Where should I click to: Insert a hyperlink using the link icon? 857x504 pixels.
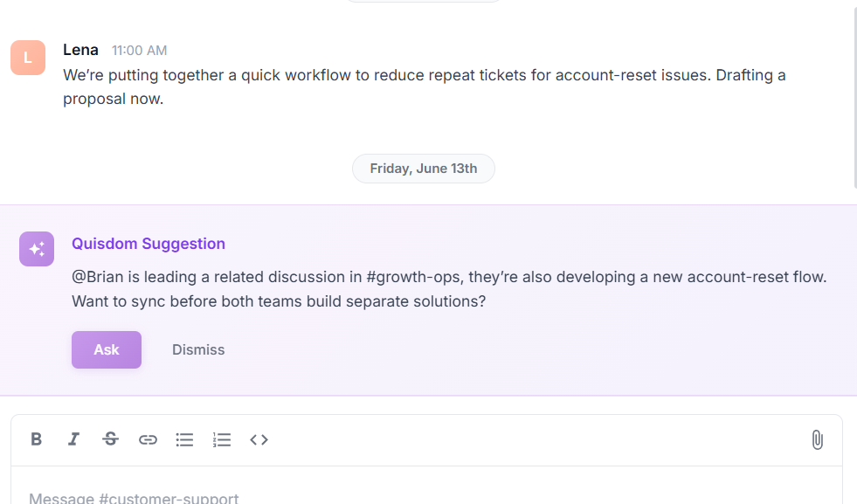(x=148, y=439)
